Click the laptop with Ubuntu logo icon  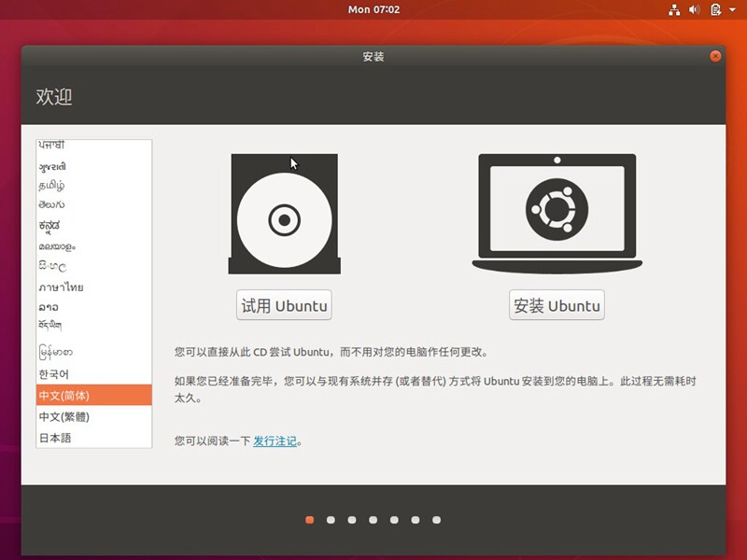556,213
